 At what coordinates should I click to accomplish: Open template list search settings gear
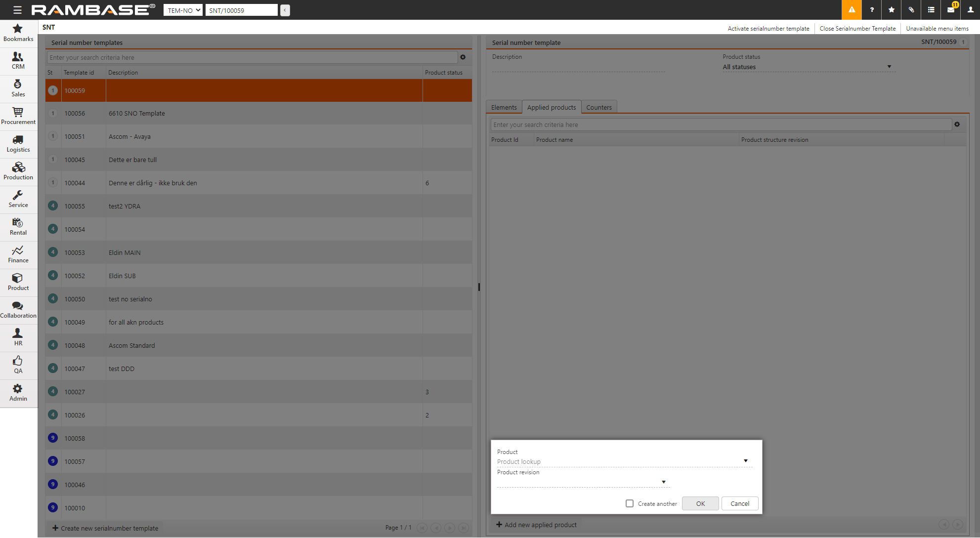tap(463, 57)
